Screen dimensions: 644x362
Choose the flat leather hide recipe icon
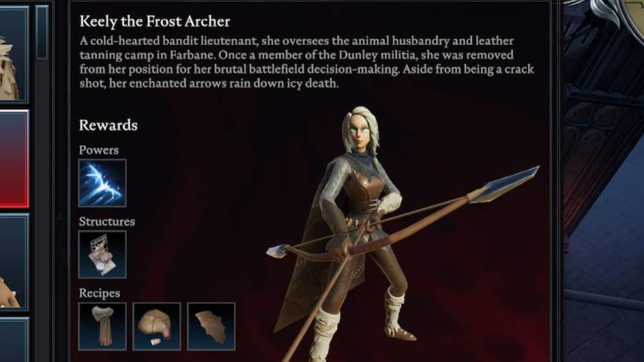(x=211, y=327)
